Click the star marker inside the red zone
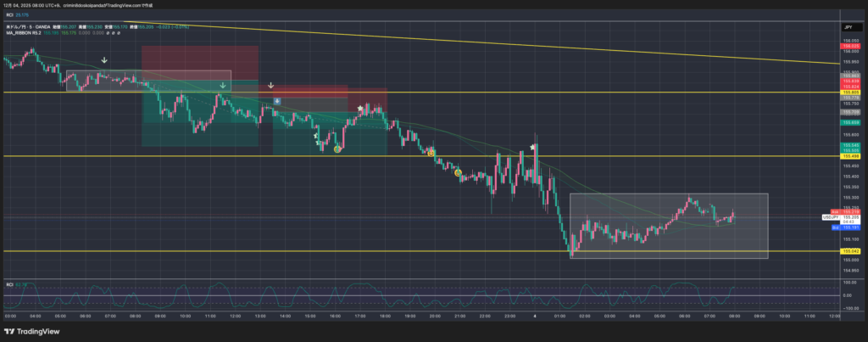The image size is (868, 342). pyautogui.click(x=360, y=109)
